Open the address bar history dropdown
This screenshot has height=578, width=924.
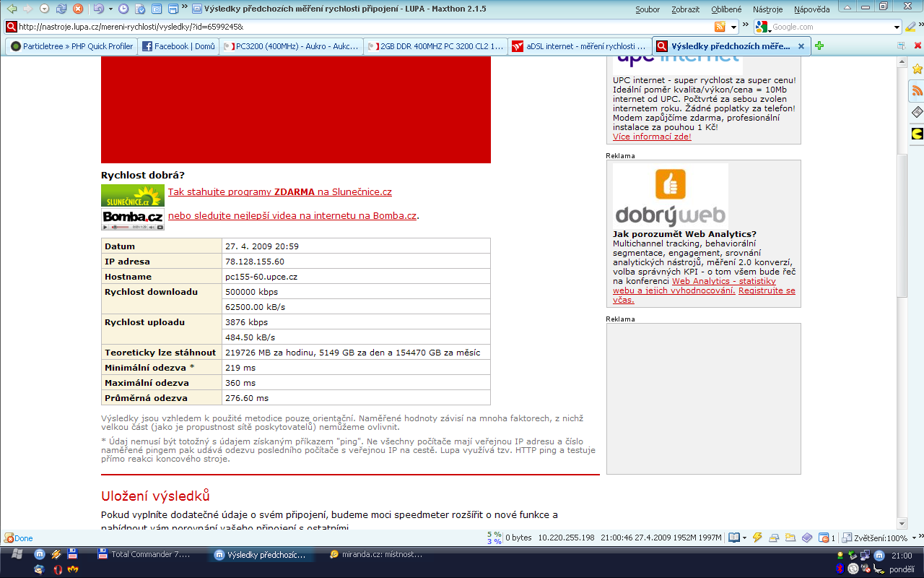(x=734, y=27)
